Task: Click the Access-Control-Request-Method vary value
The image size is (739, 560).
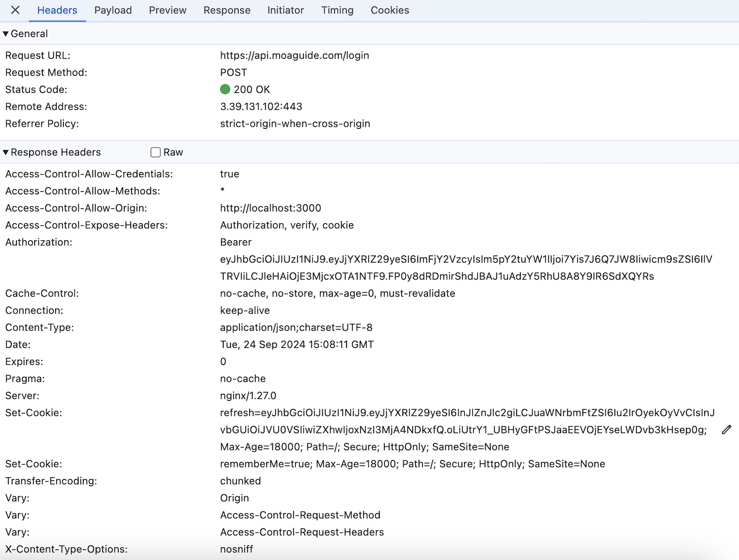Action: click(300, 515)
